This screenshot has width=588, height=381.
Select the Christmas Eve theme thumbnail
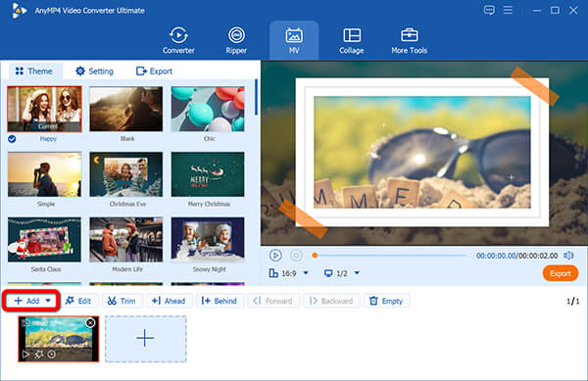click(126, 174)
